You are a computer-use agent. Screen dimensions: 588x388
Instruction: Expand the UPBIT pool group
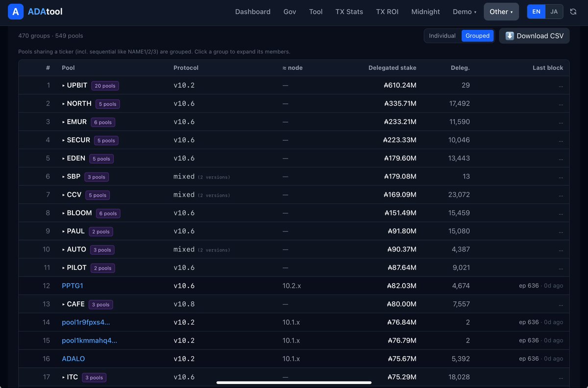[x=74, y=85]
